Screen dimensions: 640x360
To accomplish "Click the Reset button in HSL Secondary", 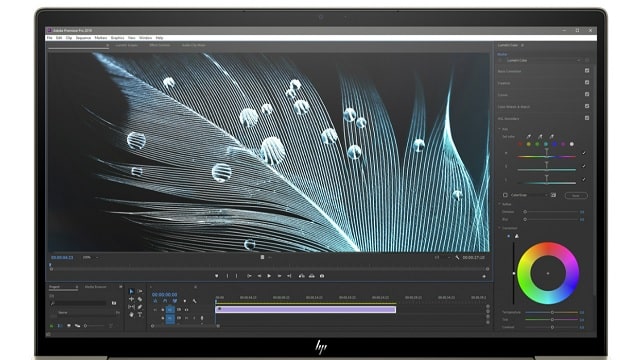I will click(576, 196).
